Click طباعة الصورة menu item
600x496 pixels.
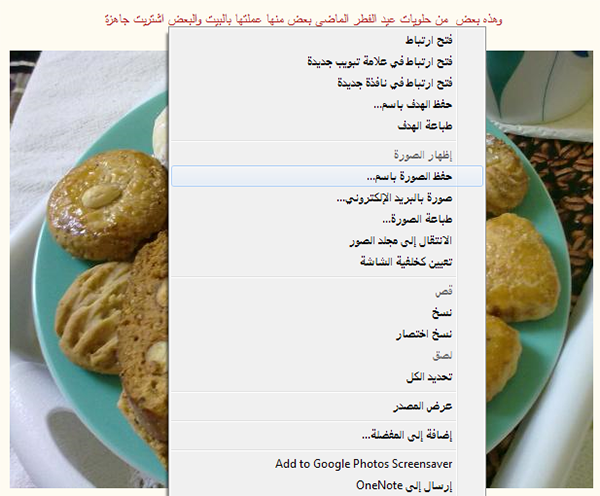tap(327, 220)
